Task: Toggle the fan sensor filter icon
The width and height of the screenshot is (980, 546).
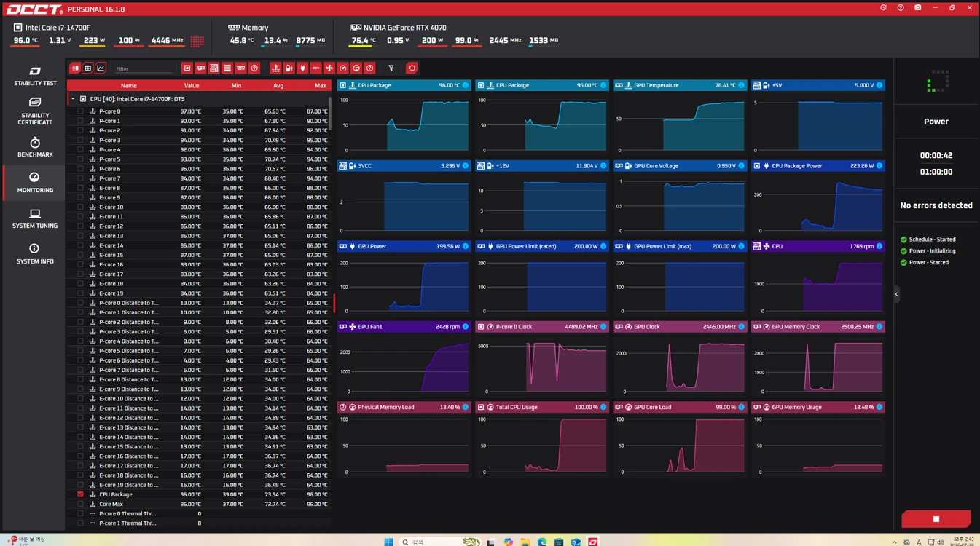Action: [x=329, y=68]
